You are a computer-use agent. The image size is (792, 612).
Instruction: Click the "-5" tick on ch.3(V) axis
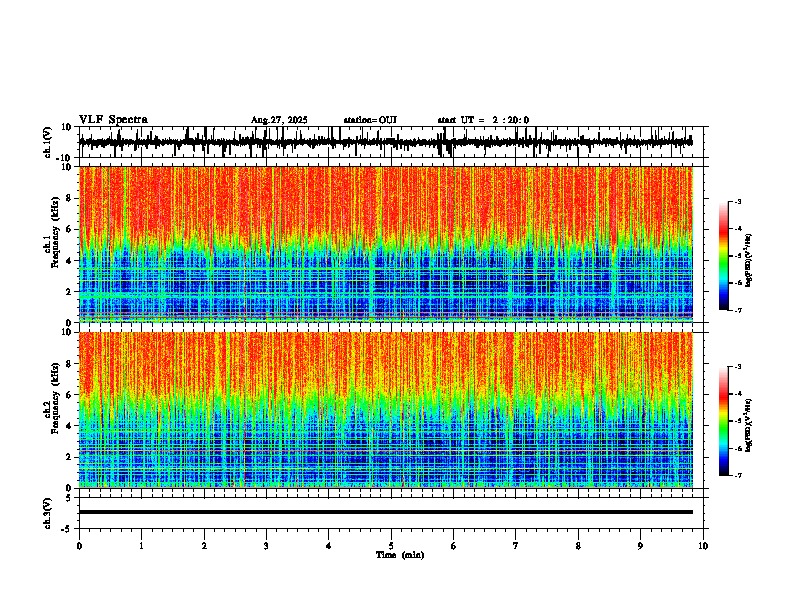click(67, 529)
